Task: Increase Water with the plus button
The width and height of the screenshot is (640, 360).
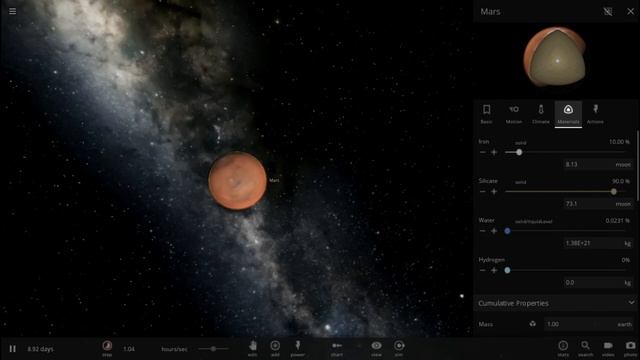Action: 494,231
